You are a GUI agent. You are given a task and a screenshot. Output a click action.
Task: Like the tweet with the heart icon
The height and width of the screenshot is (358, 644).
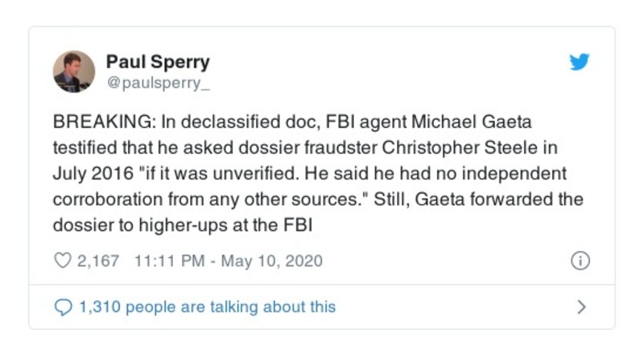coord(62,261)
